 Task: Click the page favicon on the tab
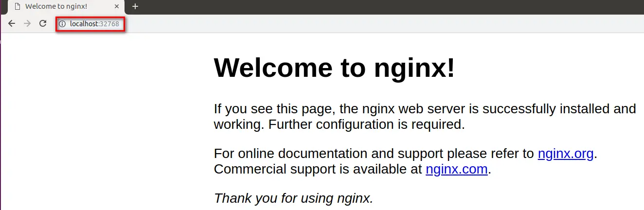[18, 6]
